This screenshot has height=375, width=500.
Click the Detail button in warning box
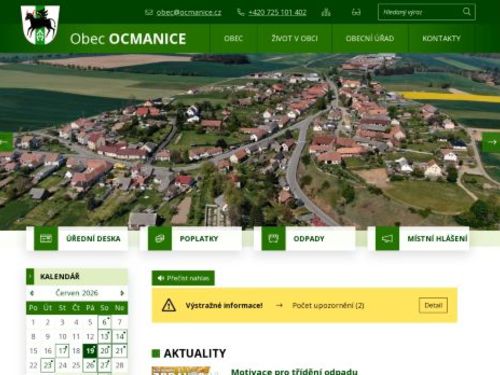(x=433, y=305)
